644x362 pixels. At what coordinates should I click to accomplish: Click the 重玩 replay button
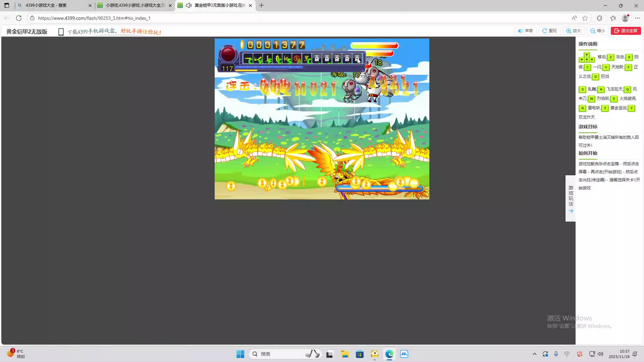549,31
